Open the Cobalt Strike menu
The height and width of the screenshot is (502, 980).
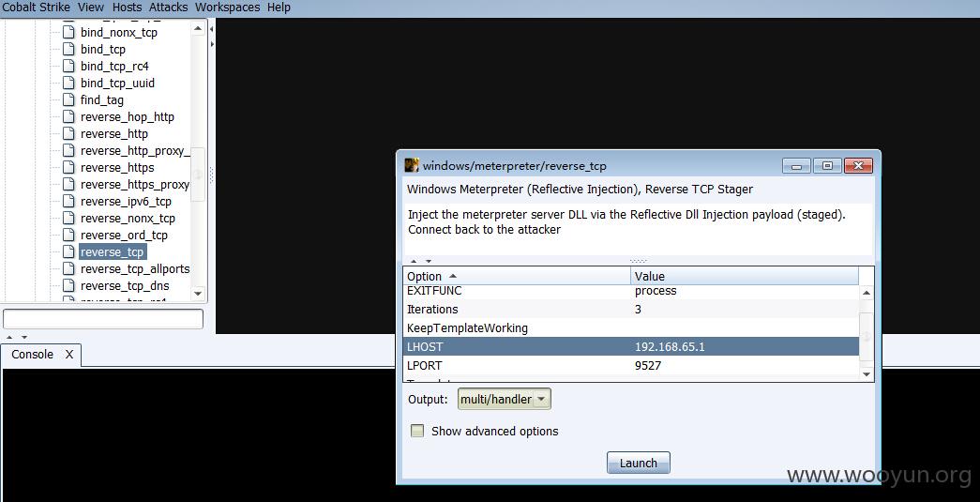(37, 8)
